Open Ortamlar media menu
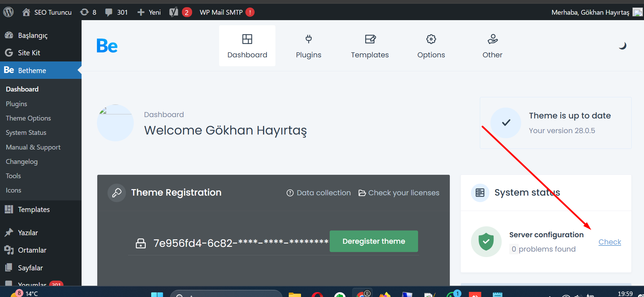 click(41, 250)
